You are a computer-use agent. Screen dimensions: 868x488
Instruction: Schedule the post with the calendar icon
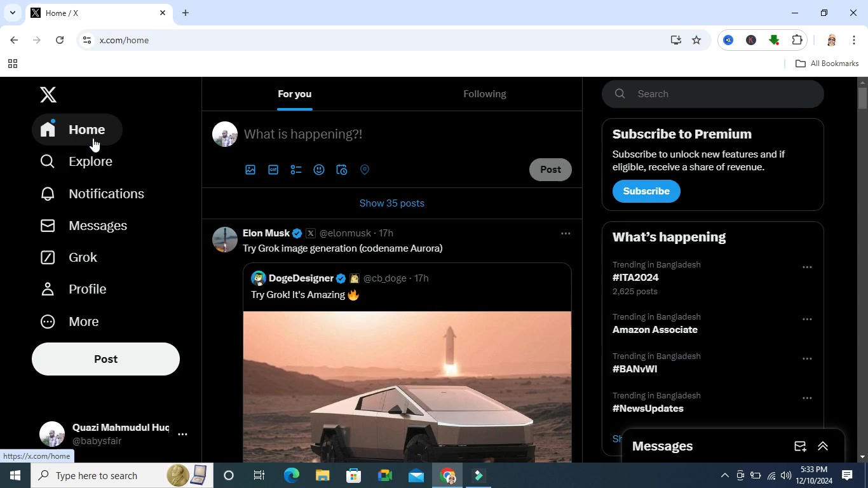tap(342, 170)
